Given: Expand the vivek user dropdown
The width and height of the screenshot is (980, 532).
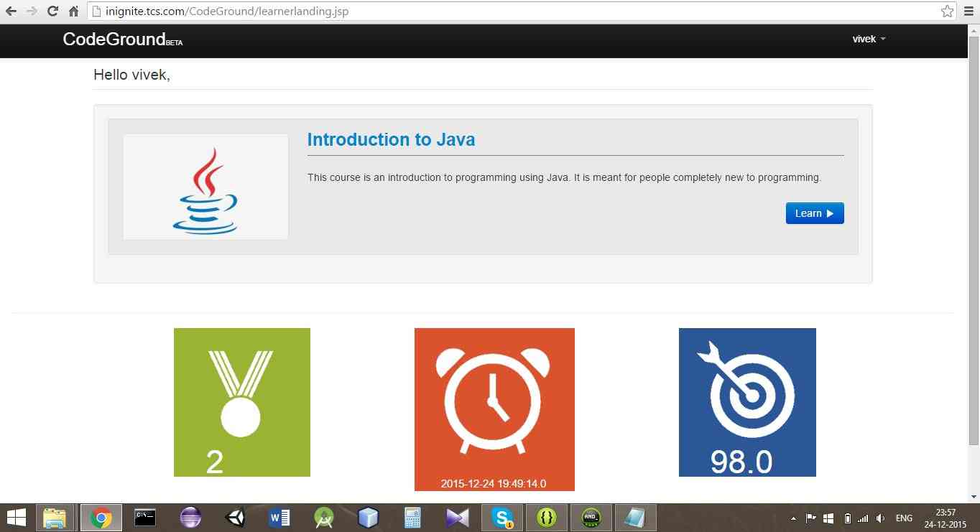Looking at the screenshot, I should pyautogui.click(x=869, y=39).
